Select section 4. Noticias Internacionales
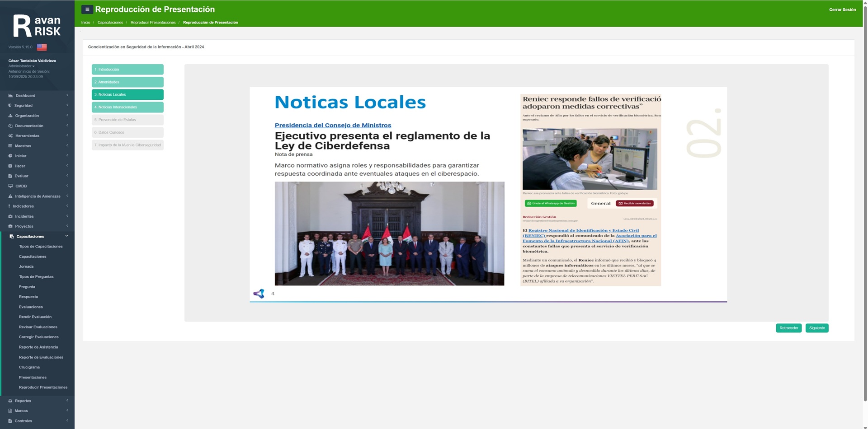The width and height of the screenshot is (868, 429). [x=127, y=107]
